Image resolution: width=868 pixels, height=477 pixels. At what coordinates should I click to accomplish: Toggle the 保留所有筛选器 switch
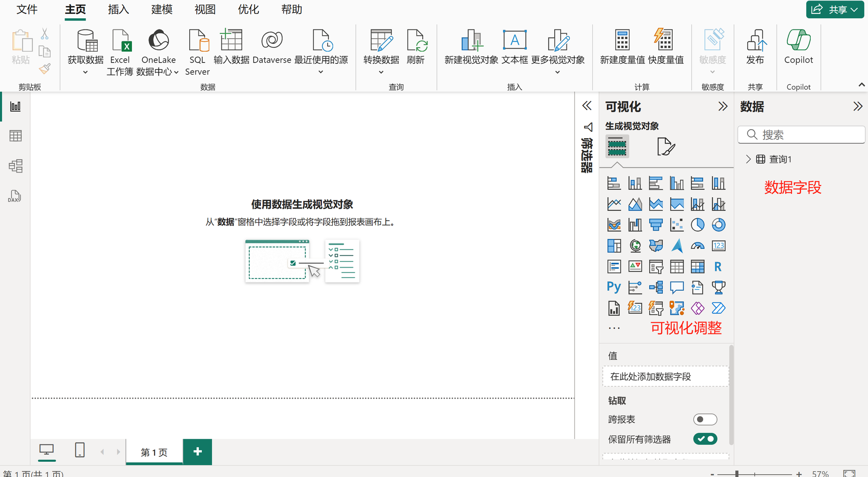(705, 439)
